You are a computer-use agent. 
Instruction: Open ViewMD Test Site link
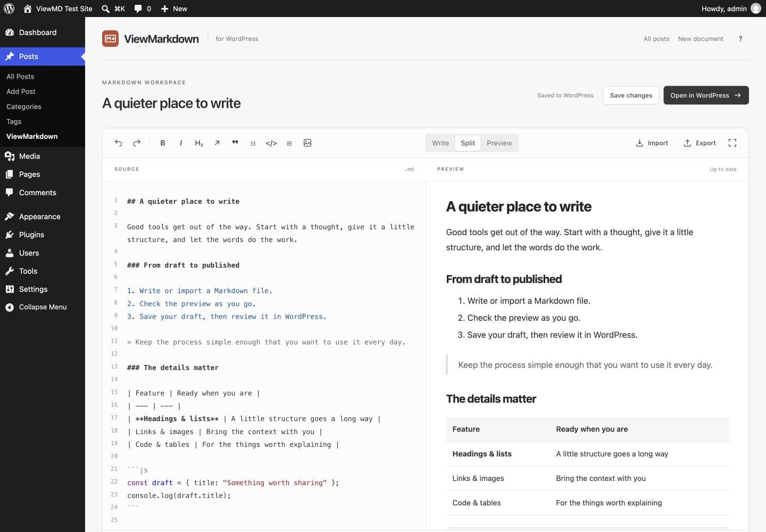[x=58, y=9]
